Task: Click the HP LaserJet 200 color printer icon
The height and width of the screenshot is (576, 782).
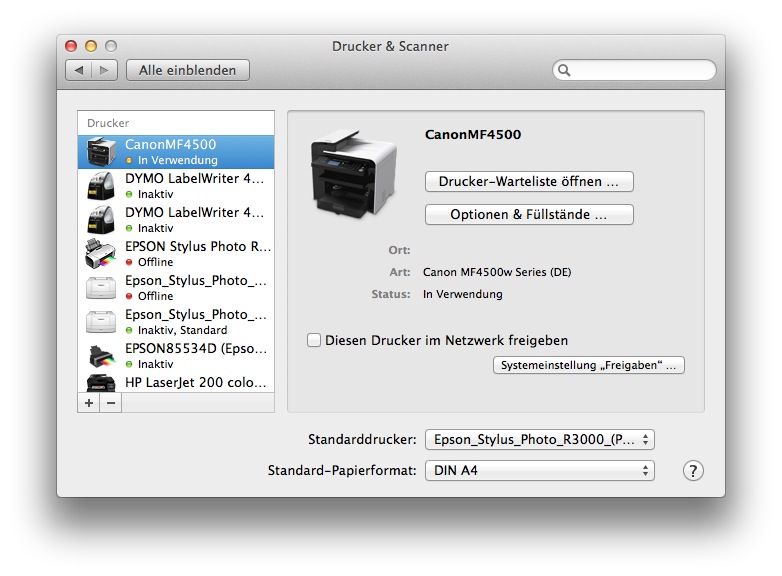Action: [101, 382]
